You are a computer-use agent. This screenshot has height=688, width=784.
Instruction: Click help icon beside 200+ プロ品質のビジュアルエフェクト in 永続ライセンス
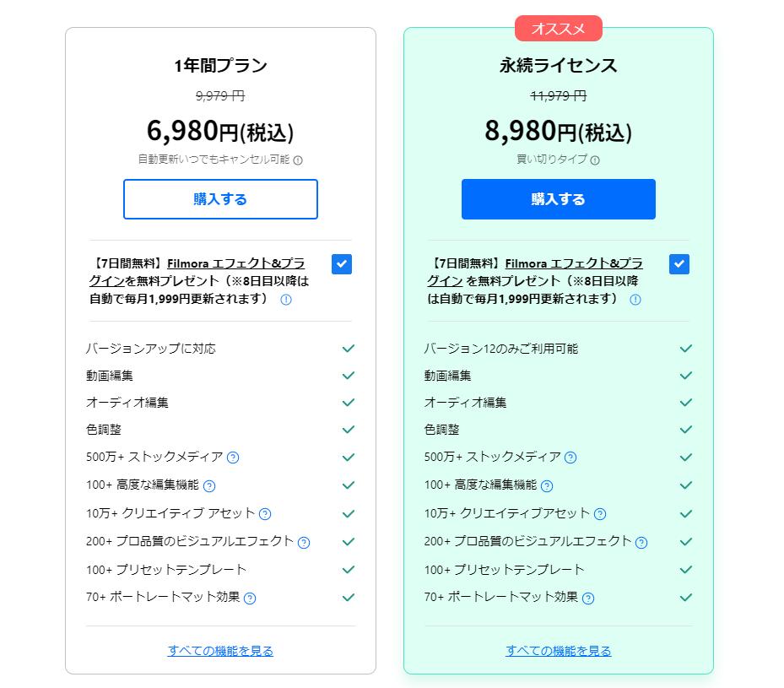(641, 542)
